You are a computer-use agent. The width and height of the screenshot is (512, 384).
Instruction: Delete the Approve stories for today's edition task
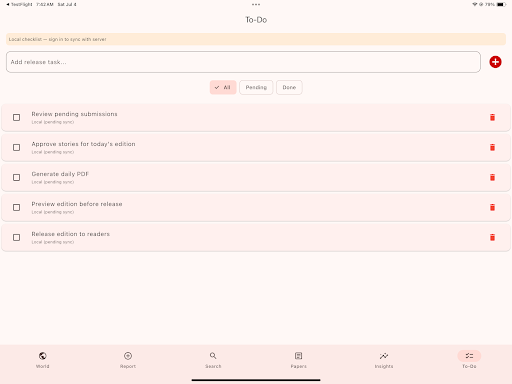pyautogui.click(x=492, y=147)
